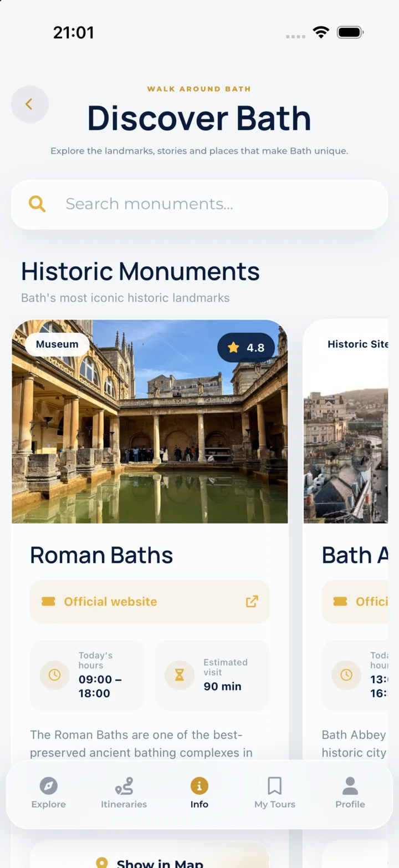Tap the back chevron button
The image size is (399, 868).
point(29,104)
